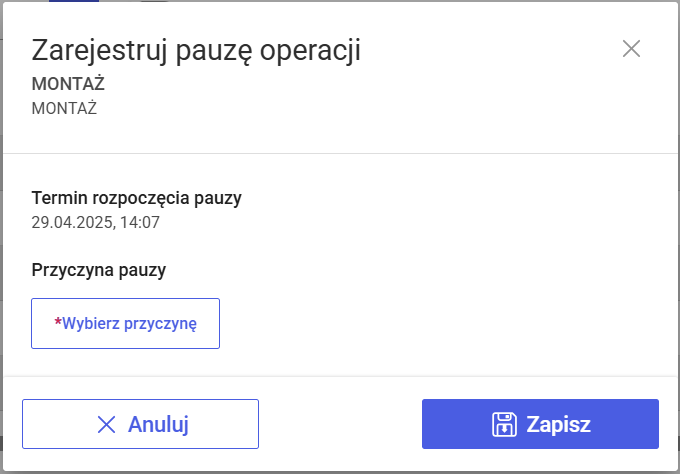The width and height of the screenshot is (680, 474).
Task: Click the Przyczyna pauzy label
Action: point(99,269)
